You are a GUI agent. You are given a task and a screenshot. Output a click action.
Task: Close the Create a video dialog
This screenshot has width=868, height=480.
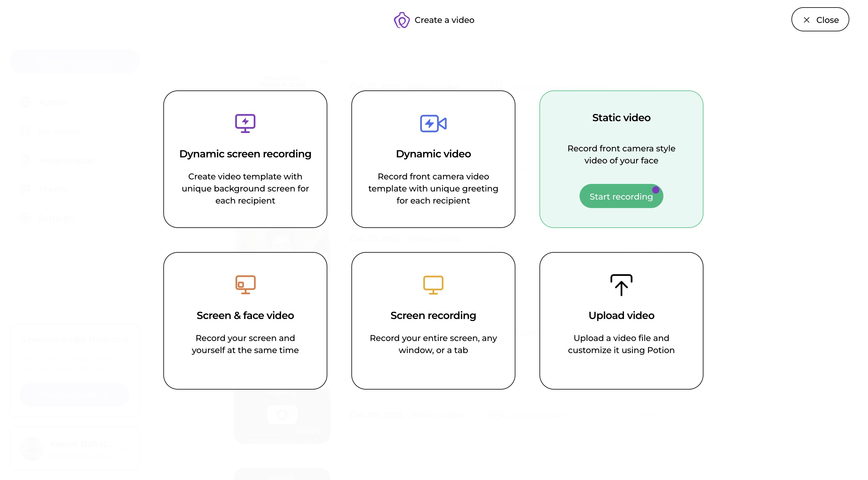(820, 20)
